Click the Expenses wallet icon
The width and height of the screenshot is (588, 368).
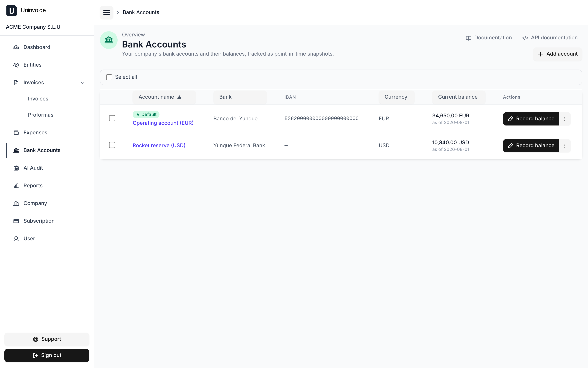pyautogui.click(x=16, y=133)
